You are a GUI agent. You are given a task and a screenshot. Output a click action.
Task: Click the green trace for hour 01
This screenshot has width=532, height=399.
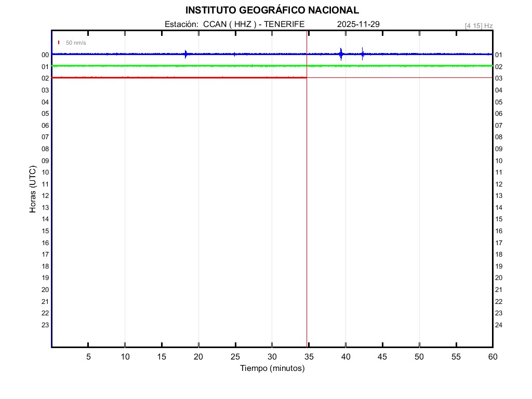pos(156,66)
